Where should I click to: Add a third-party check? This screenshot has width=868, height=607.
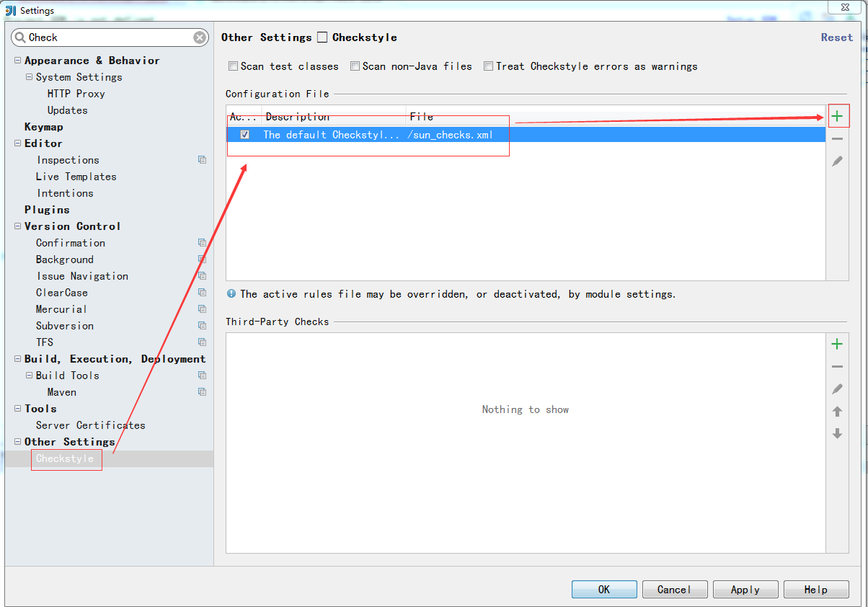pos(837,344)
